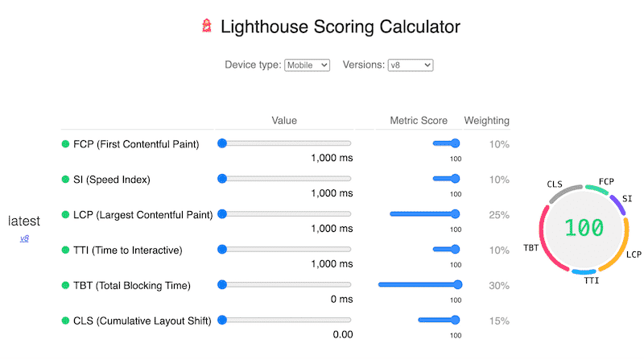Click the LCP metric score slider

pyautogui.click(x=424, y=214)
